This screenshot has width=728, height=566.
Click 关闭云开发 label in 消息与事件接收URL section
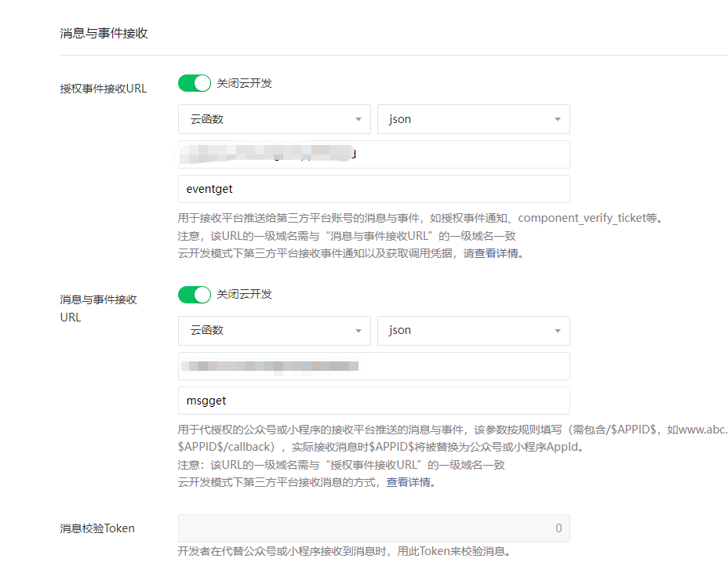[x=244, y=294]
